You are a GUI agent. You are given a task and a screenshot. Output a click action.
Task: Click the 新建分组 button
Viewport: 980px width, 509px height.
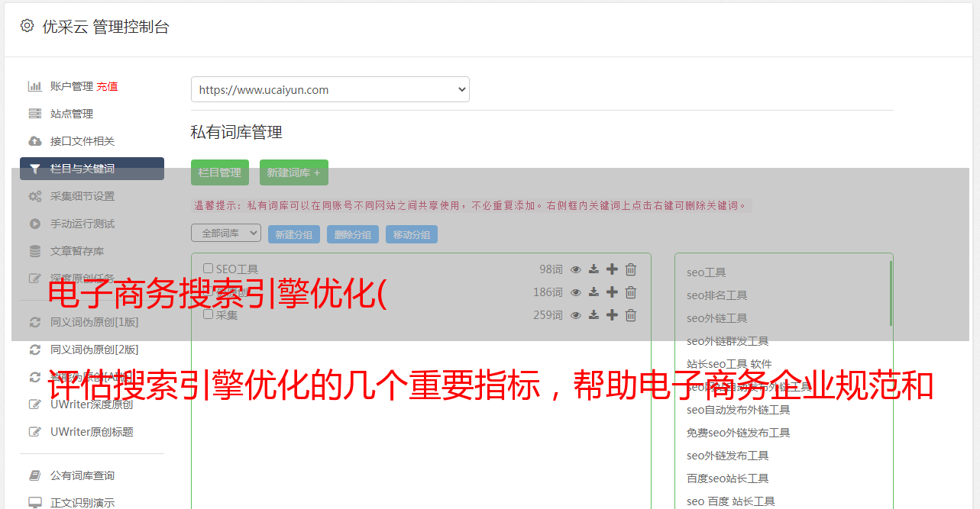pyautogui.click(x=294, y=234)
